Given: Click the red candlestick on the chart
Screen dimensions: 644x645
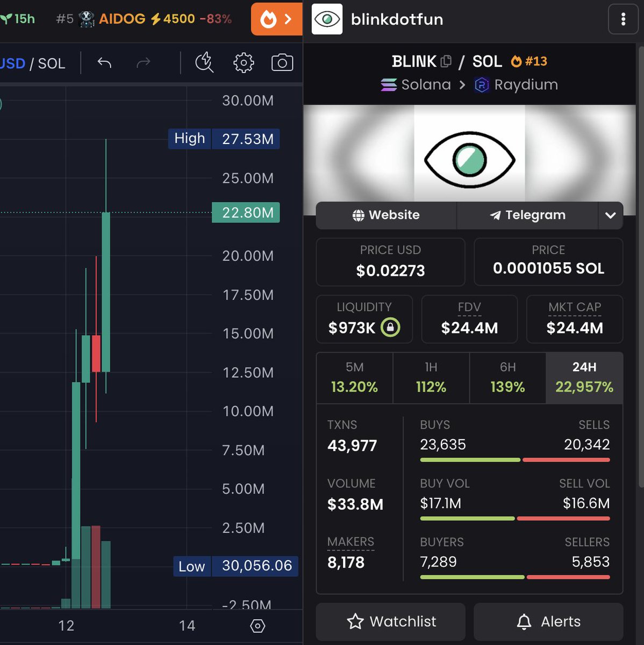Looking at the screenshot, I should click(x=96, y=353).
